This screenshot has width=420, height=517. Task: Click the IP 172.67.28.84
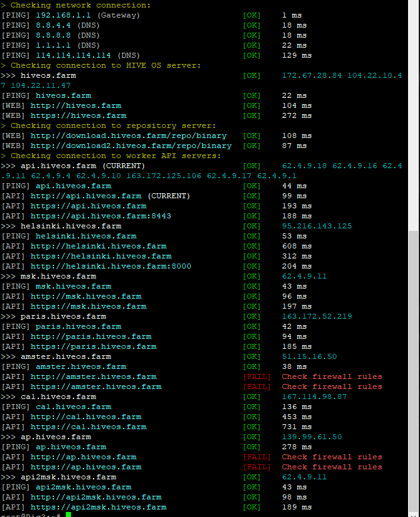pos(312,75)
